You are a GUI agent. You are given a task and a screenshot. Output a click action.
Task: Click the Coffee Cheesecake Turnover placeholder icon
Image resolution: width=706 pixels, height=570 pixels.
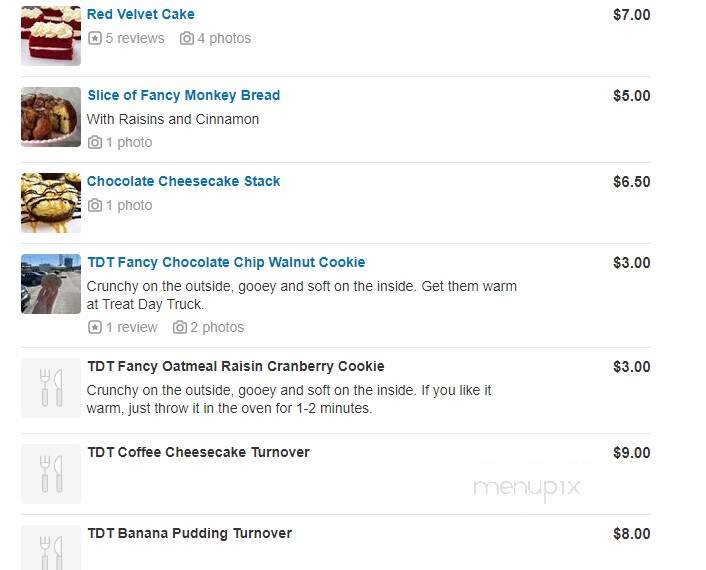51,473
